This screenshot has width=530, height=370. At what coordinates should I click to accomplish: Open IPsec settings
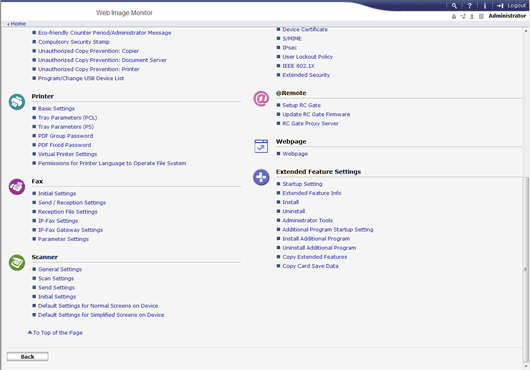[289, 48]
